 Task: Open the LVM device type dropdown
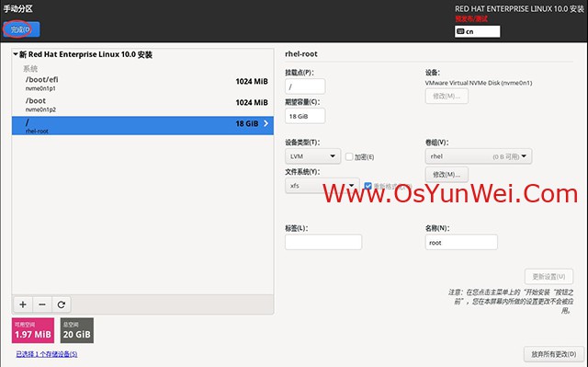pyautogui.click(x=312, y=156)
